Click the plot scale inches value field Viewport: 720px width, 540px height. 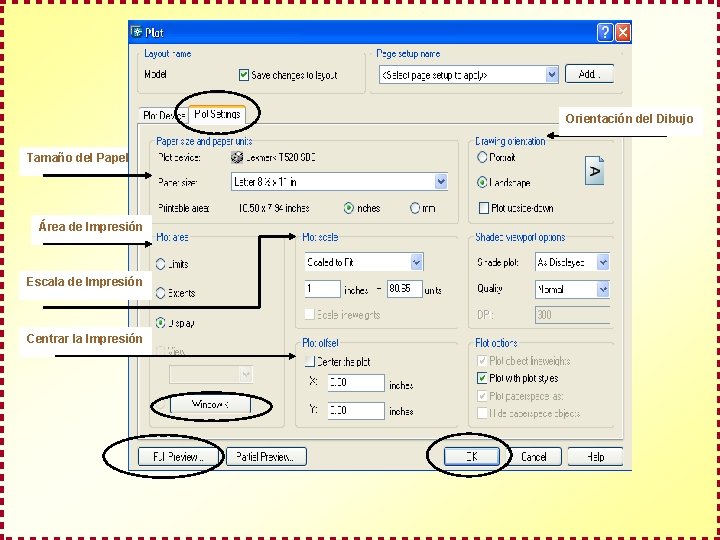pyautogui.click(x=322, y=289)
